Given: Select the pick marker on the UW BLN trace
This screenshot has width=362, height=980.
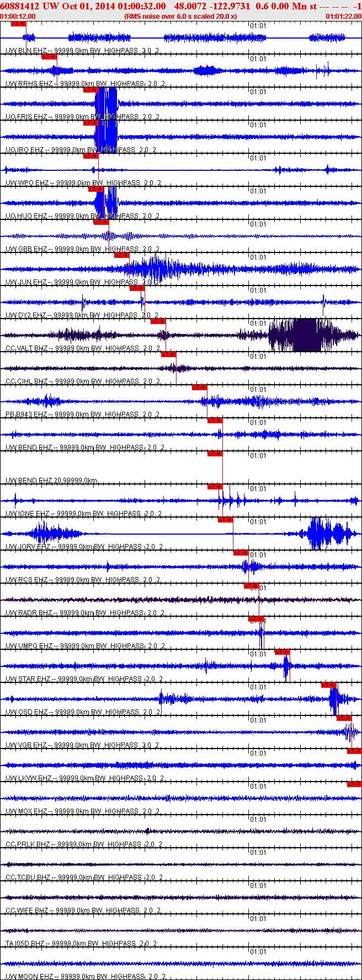Looking at the screenshot, I should point(19,24).
